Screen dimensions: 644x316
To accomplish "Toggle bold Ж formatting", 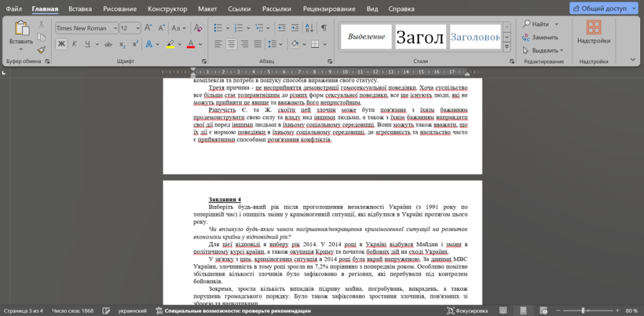I will click(x=61, y=44).
